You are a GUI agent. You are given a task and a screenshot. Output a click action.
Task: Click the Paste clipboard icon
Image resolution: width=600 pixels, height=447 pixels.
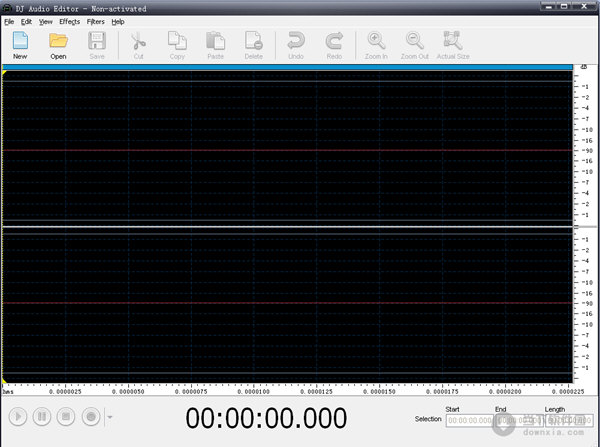coord(215,44)
